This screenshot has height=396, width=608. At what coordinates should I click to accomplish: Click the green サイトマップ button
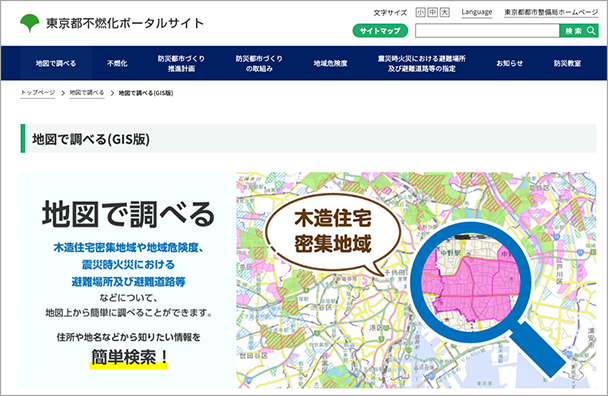(x=380, y=31)
